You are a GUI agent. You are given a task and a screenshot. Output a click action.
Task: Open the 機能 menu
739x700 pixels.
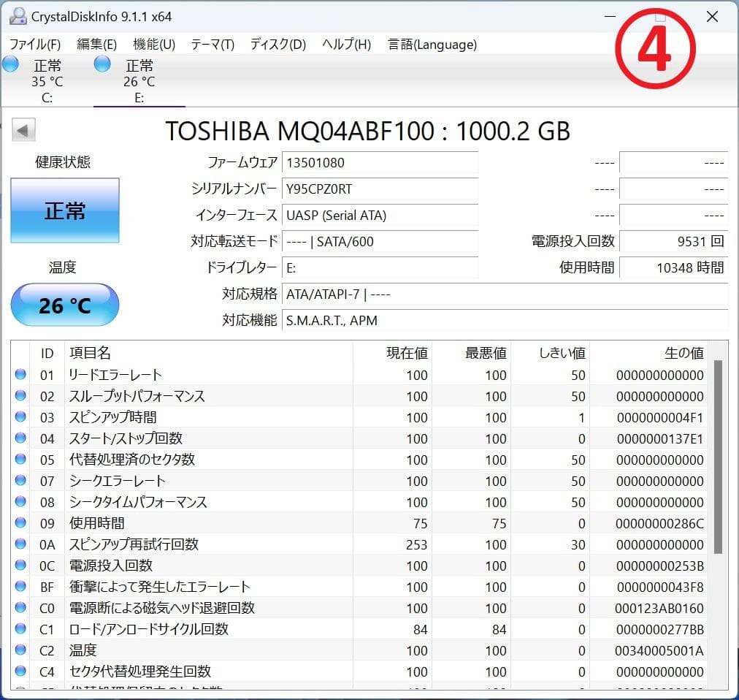coord(153,45)
